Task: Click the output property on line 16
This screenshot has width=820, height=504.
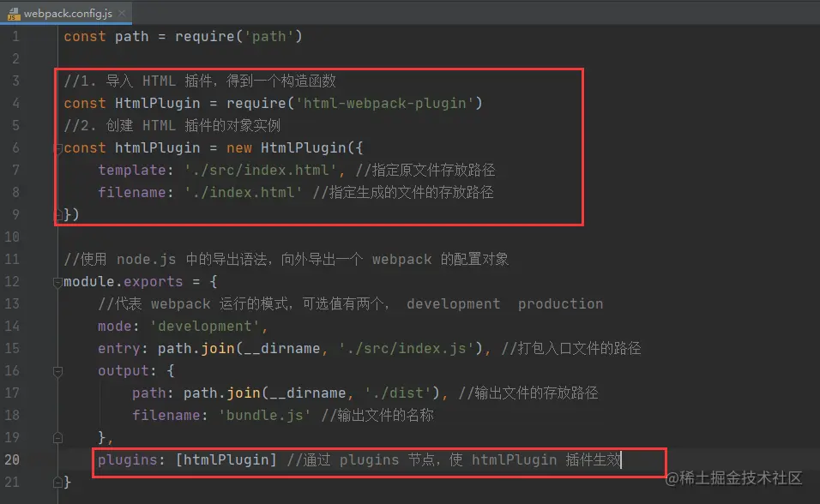Action: point(124,370)
